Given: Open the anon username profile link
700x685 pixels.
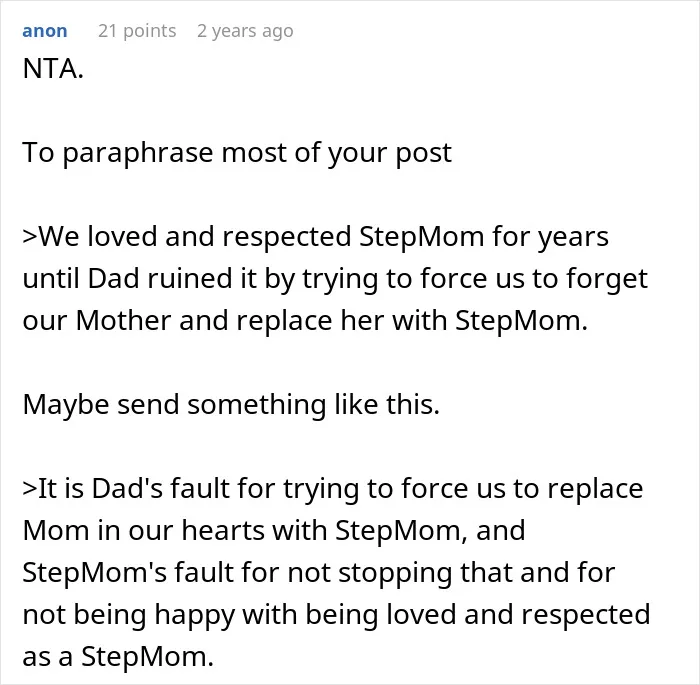Looking at the screenshot, I should tap(45, 31).
